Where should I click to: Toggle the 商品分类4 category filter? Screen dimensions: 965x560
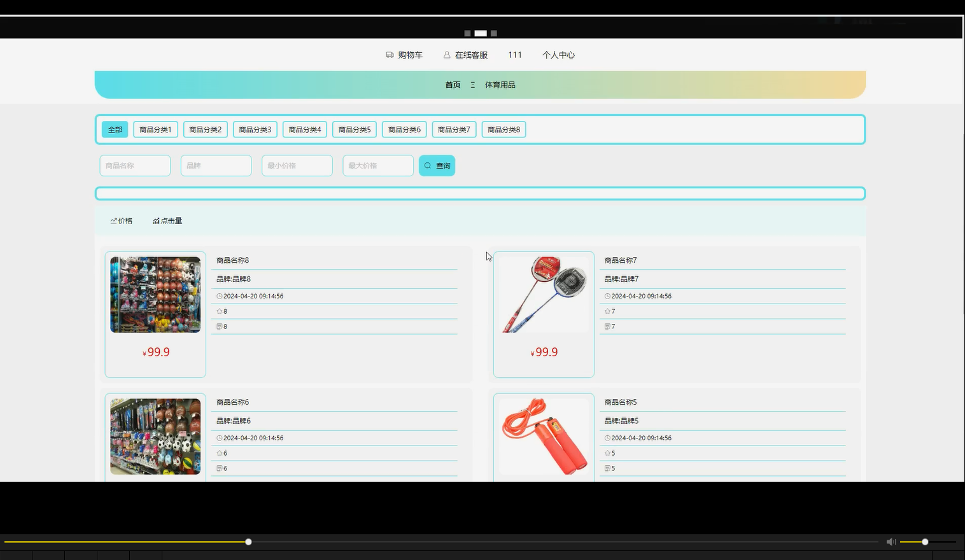(x=304, y=129)
